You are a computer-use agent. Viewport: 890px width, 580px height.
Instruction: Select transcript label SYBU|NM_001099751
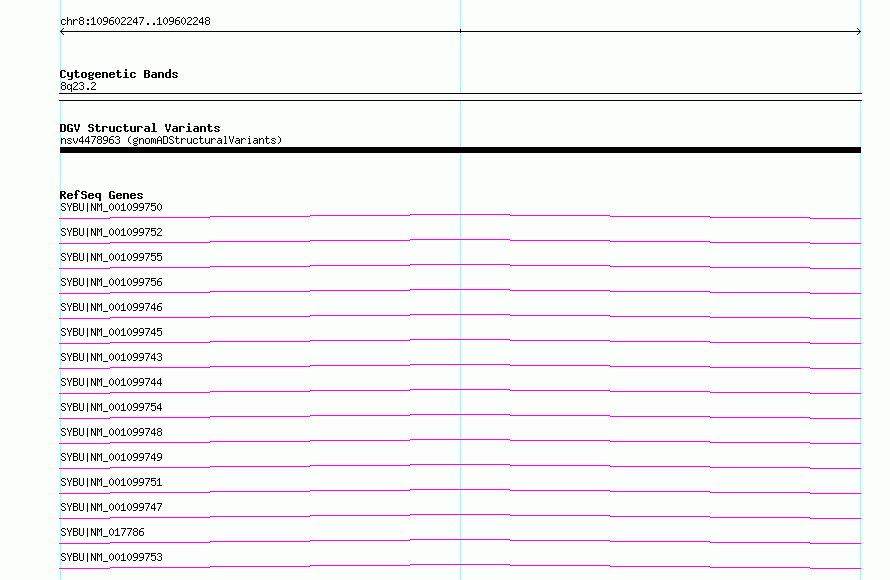111,482
